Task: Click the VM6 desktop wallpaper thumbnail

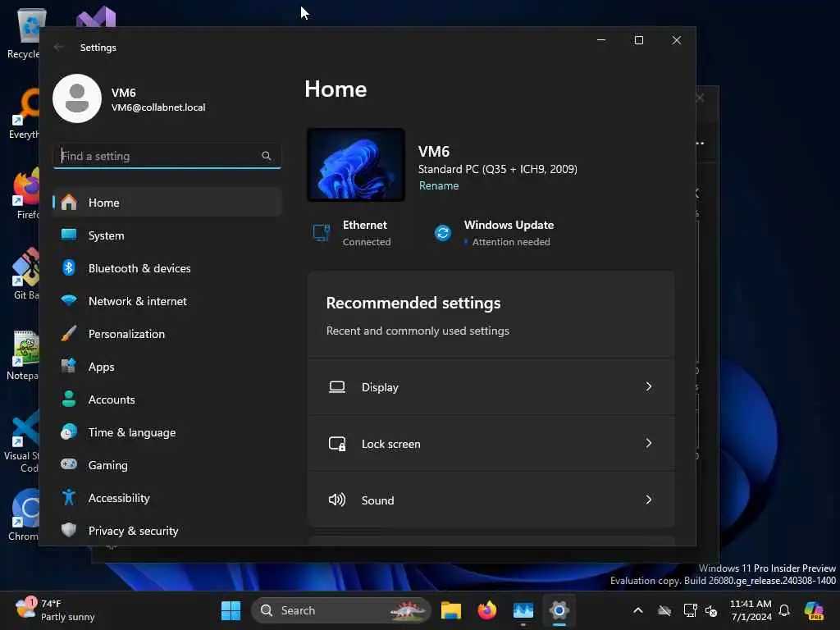Action: tap(356, 165)
